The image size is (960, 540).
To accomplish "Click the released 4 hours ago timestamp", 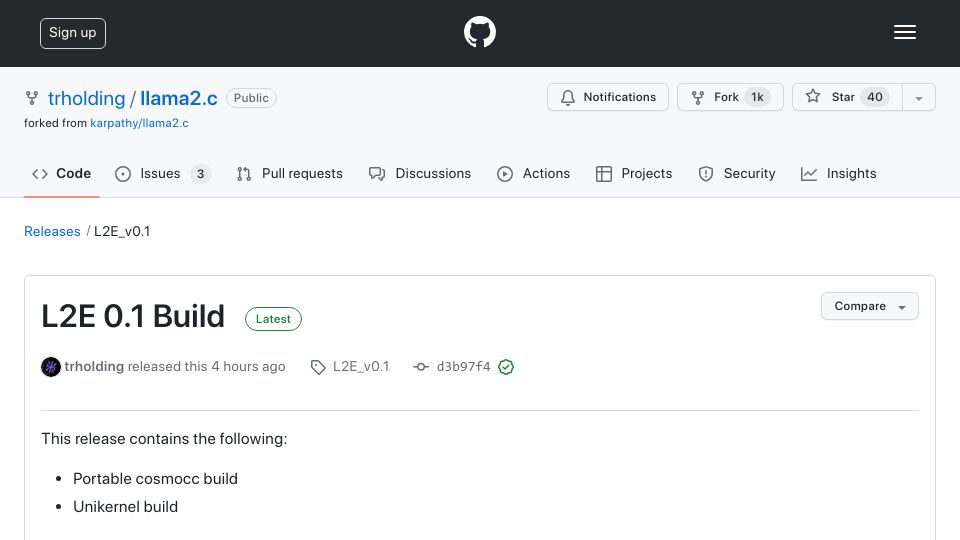I will [248, 366].
